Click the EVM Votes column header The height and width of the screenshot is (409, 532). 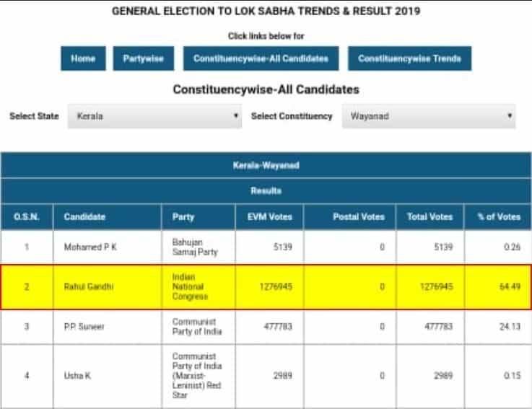269,216
